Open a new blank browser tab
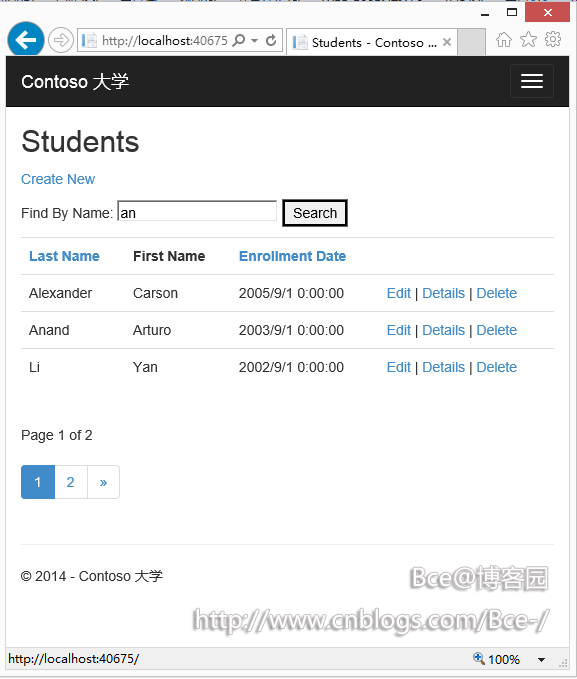The width and height of the screenshot is (577, 679). tap(471, 42)
